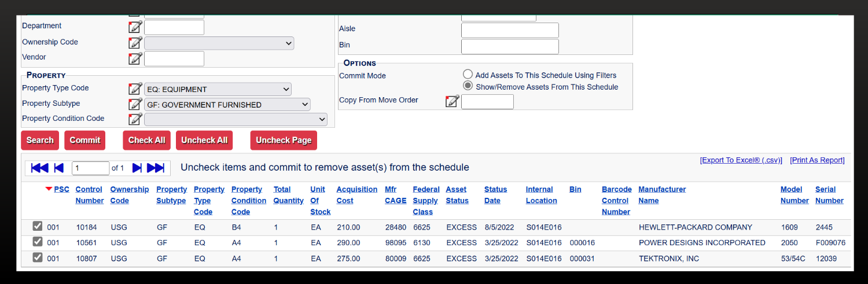
Task: Go to next page of results
Action: click(137, 168)
